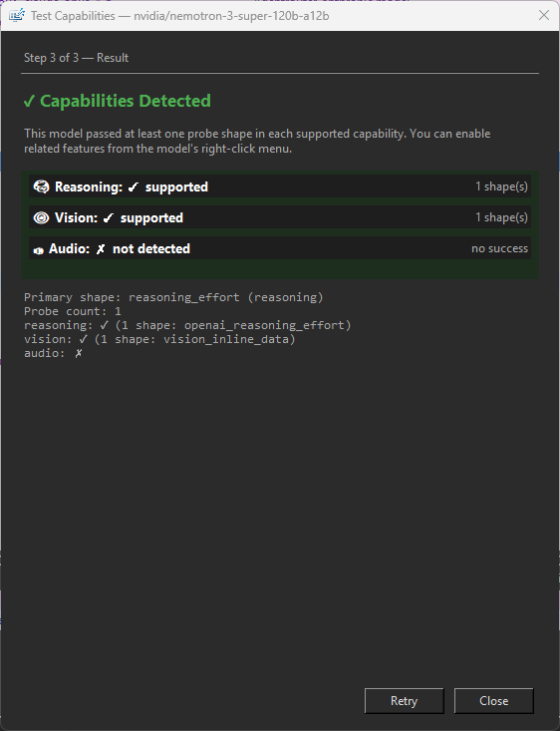This screenshot has width=560, height=731.
Task: Click the Reasoning brain icon
Action: [x=41, y=186]
